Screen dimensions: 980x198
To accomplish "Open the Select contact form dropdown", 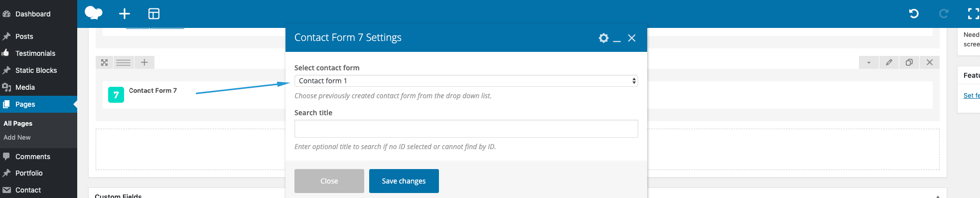I will tap(466, 81).
